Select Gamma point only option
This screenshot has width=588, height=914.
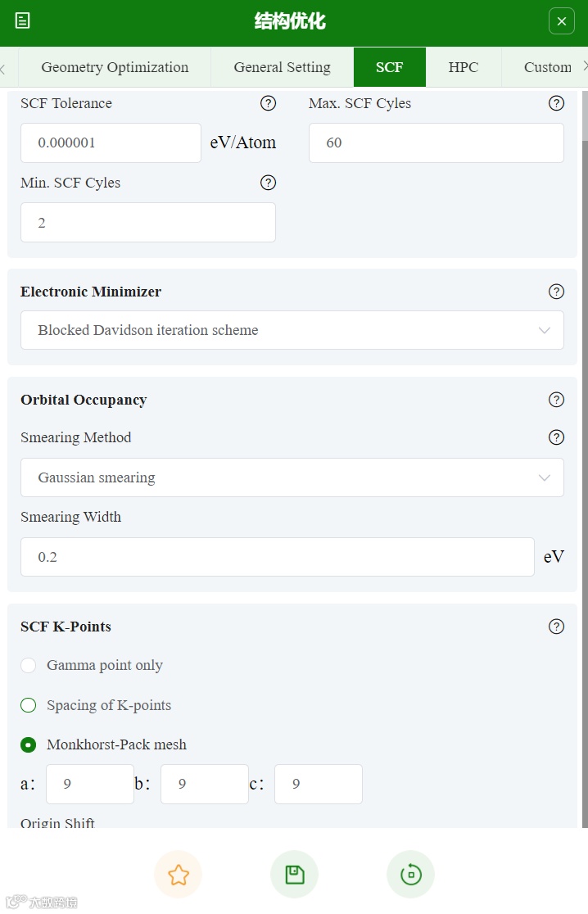29,665
